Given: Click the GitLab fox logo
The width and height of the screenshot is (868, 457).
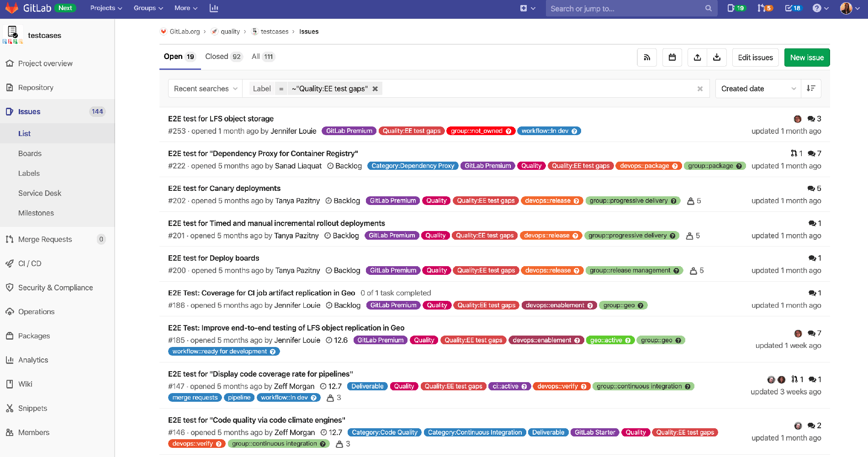Looking at the screenshot, I should point(12,8).
